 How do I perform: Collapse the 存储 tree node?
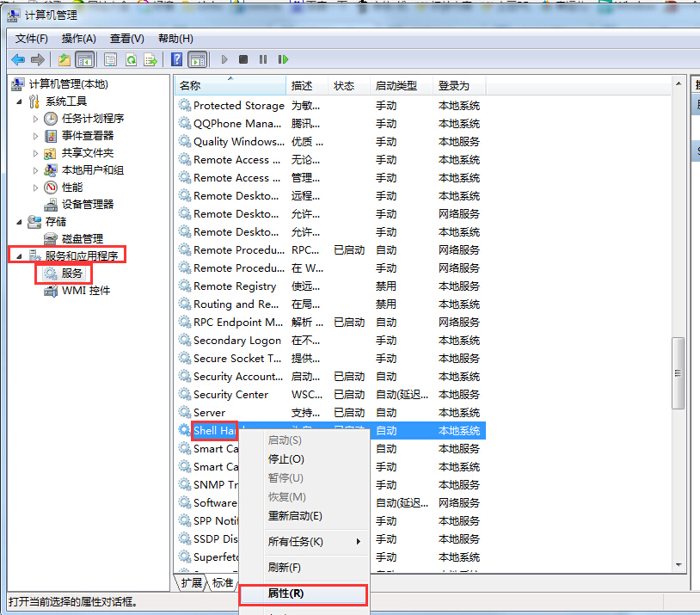[19, 222]
